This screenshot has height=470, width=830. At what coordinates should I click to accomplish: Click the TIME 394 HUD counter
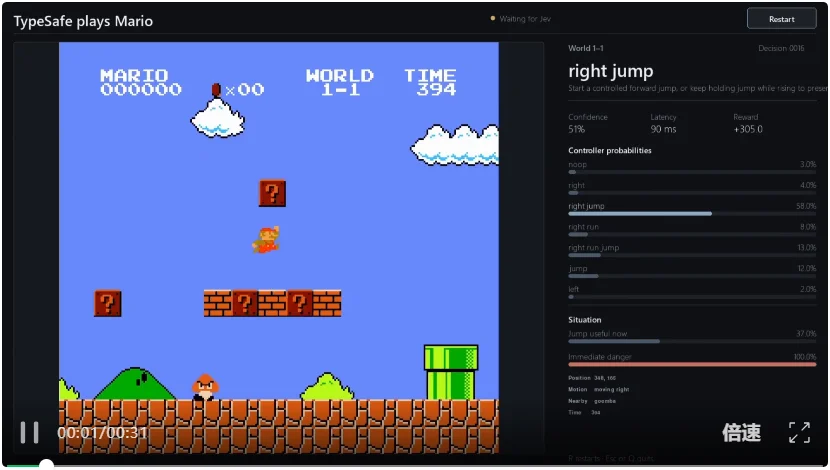pos(430,83)
